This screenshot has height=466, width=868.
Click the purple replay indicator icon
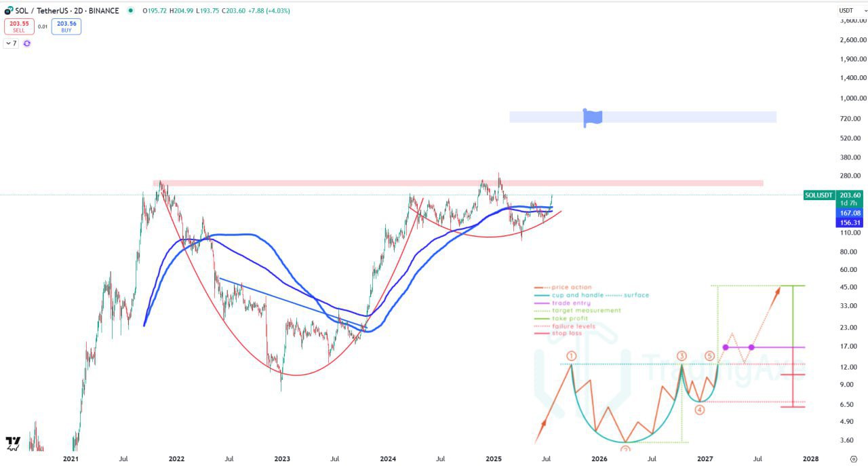click(27, 43)
